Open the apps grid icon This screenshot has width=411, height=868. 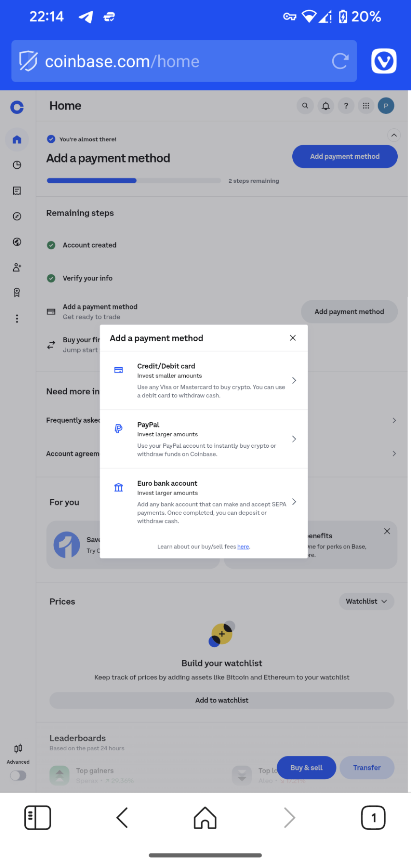tap(366, 106)
